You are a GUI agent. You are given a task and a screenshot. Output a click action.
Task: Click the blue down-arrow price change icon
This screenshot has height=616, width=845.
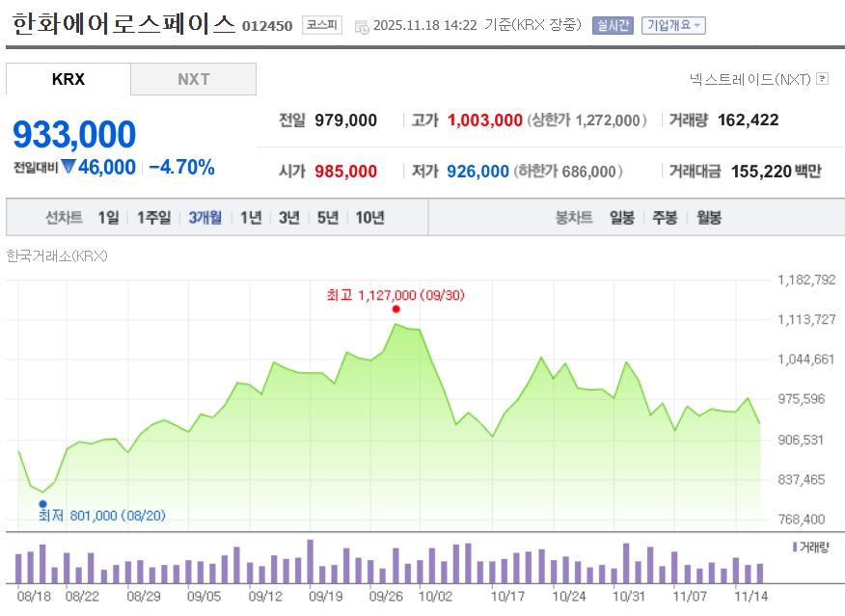click(68, 167)
